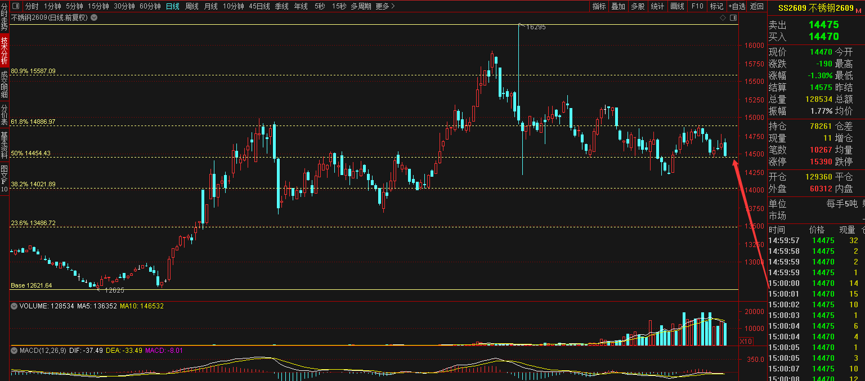Click the 买入 price 14470

[x=824, y=36]
